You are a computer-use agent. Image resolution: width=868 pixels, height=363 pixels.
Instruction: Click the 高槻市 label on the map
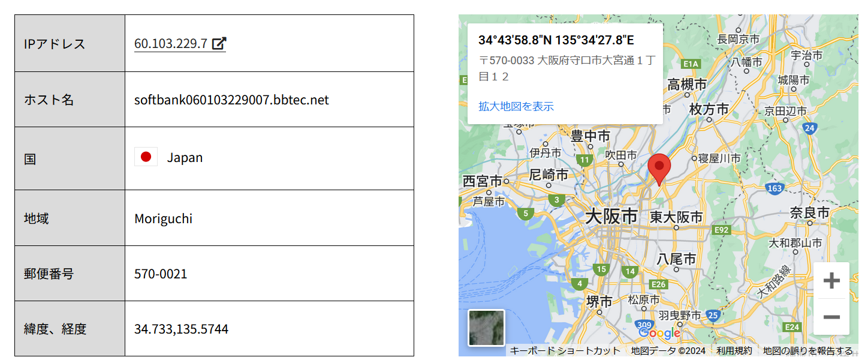[x=688, y=85]
